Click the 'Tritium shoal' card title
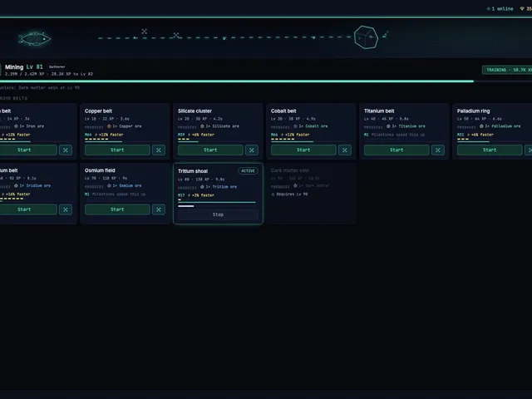The image size is (532, 399). [193, 171]
